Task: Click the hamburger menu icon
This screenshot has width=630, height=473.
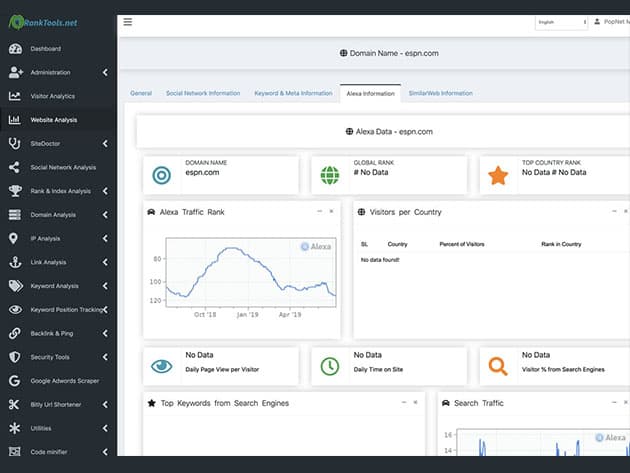Action: click(127, 21)
